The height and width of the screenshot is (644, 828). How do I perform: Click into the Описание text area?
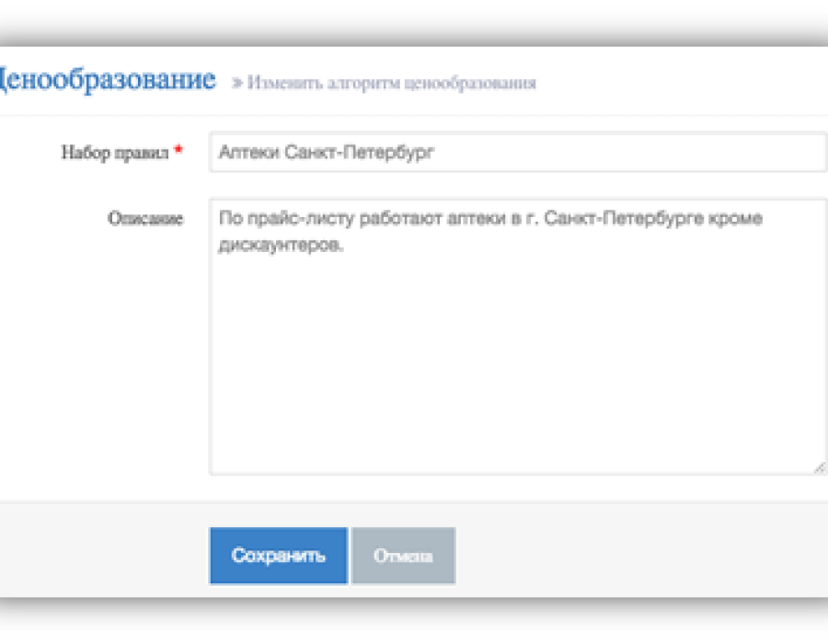click(518, 337)
